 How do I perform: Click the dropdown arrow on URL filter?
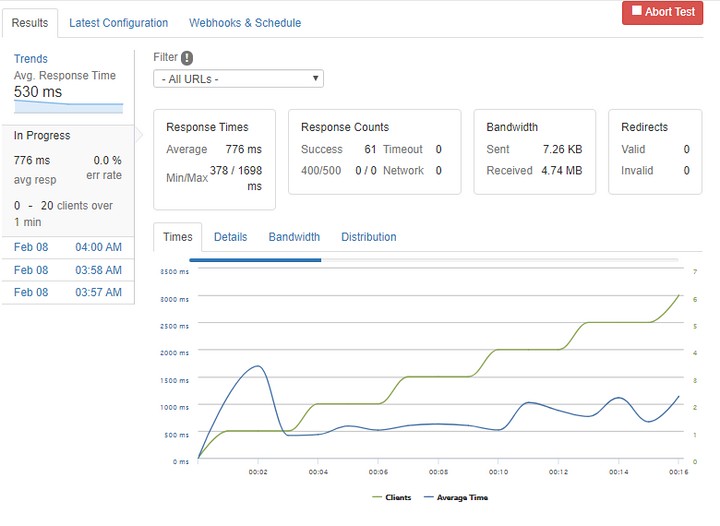[316, 79]
